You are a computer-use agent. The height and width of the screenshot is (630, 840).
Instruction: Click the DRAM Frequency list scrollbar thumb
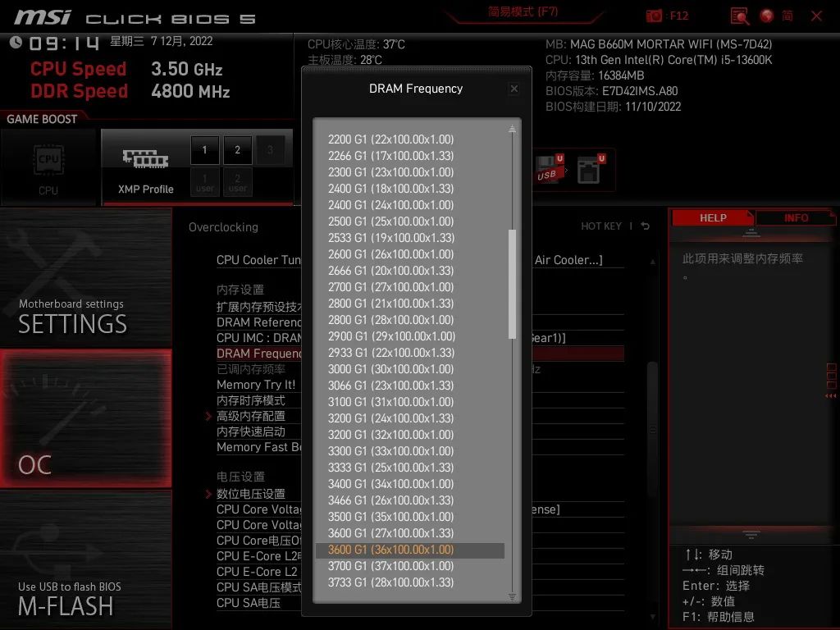(x=512, y=284)
